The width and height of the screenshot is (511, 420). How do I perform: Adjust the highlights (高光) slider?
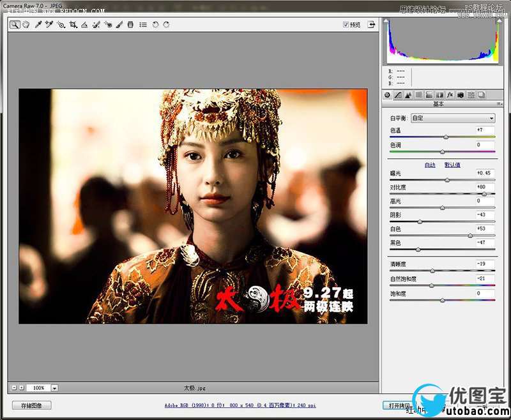(442, 207)
